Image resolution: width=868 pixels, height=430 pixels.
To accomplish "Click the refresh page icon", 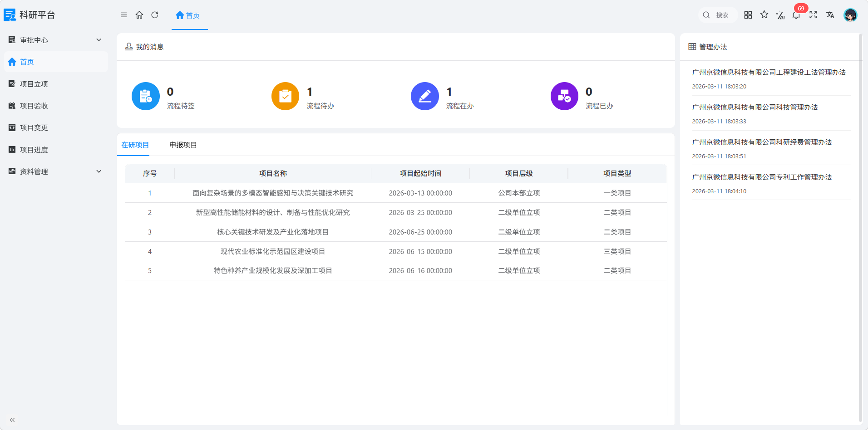I will click(155, 15).
